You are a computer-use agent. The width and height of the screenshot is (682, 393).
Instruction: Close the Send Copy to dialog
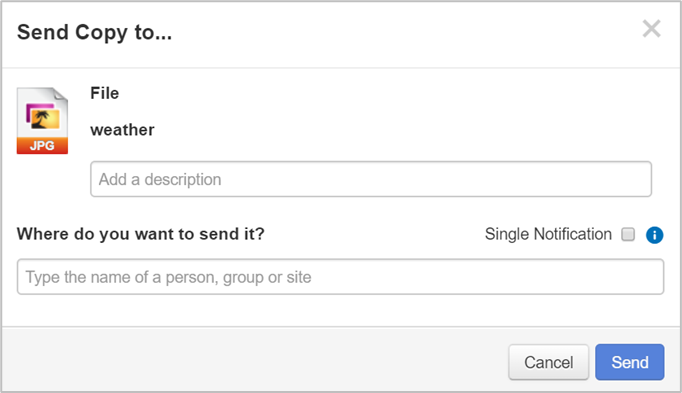click(652, 29)
